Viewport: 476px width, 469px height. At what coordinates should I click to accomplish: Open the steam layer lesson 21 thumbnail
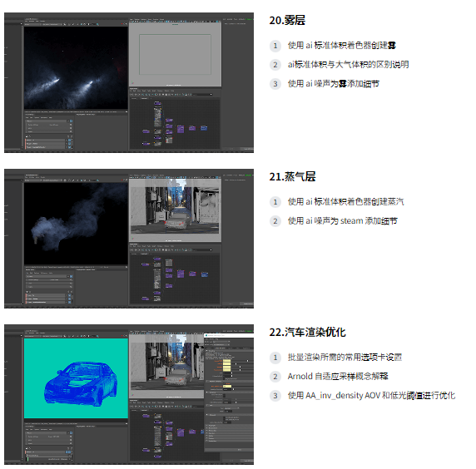point(129,239)
